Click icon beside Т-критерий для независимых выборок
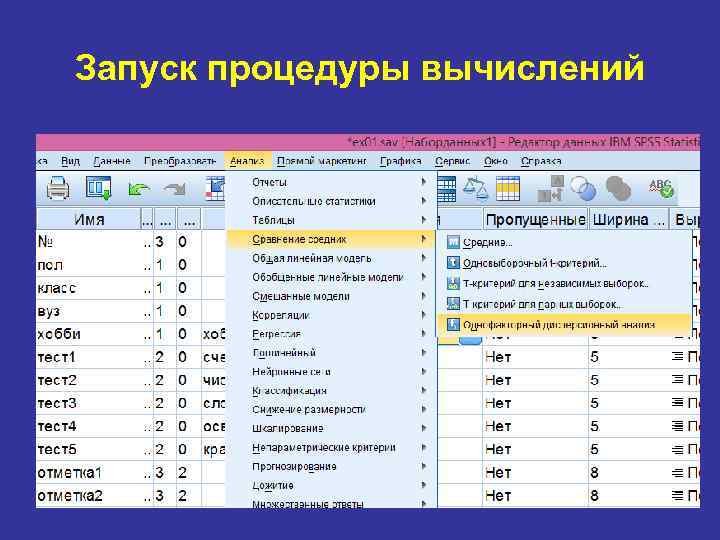The height and width of the screenshot is (540, 720). (x=453, y=283)
